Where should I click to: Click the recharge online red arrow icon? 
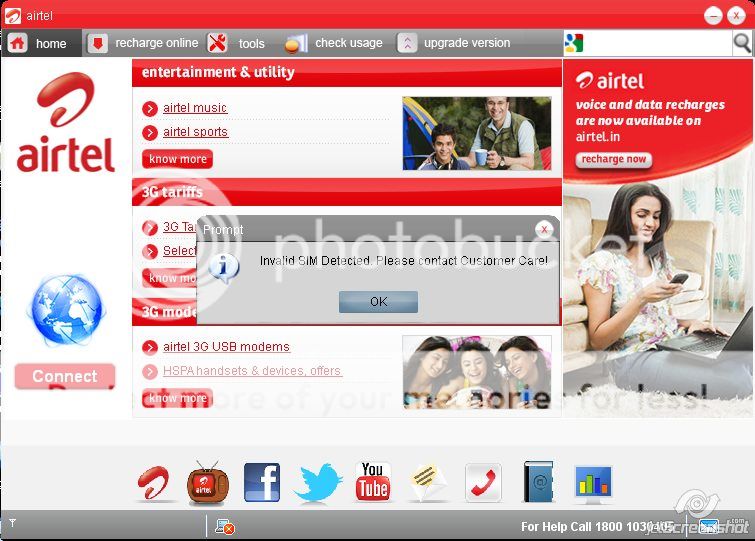[98, 43]
